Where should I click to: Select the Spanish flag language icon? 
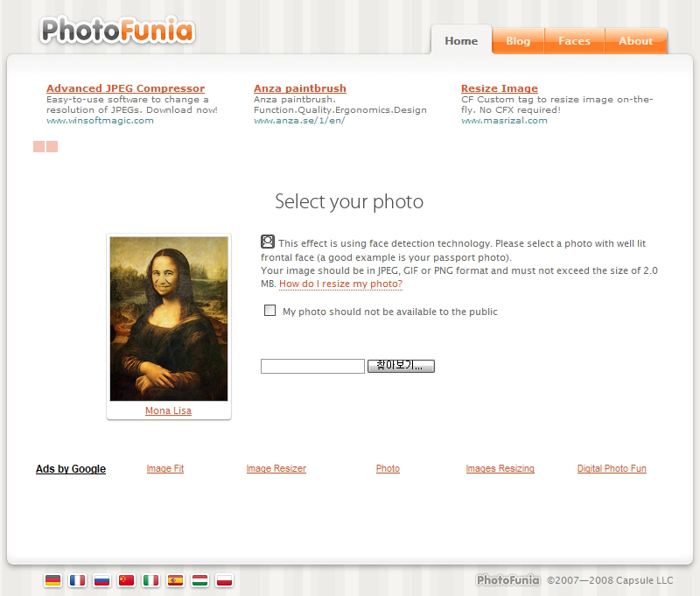pyautogui.click(x=175, y=580)
